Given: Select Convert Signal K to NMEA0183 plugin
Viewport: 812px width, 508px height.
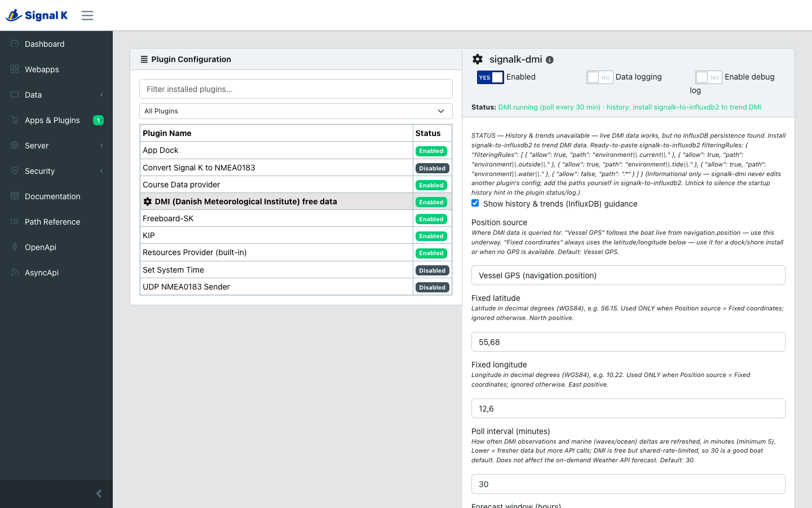Looking at the screenshot, I should click(296, 168).
